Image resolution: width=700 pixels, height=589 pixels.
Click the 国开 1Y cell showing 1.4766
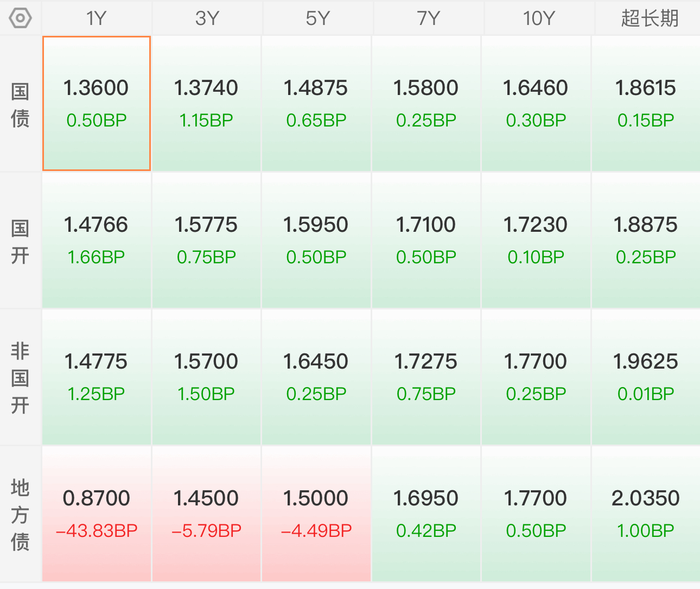(97, 240)
